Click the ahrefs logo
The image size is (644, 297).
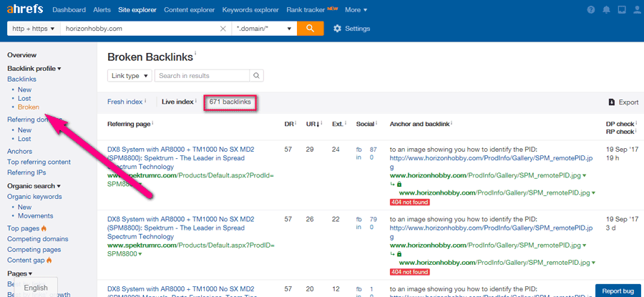(x=25, y=10)
